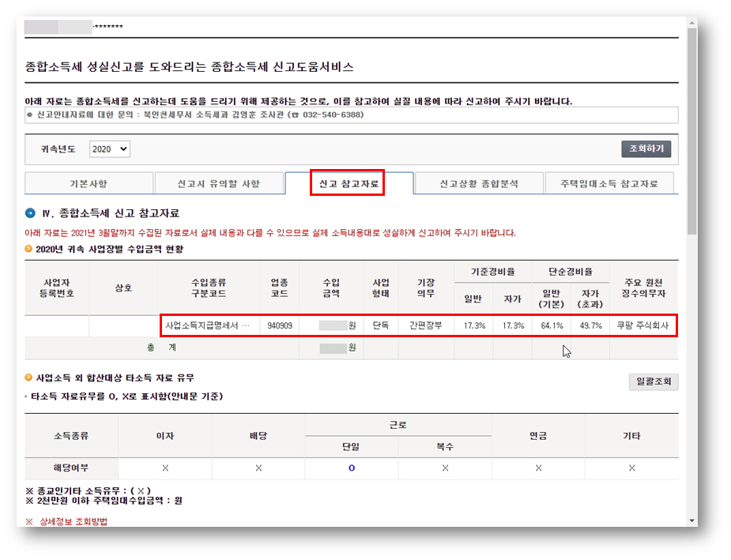Click the 상세정보 조회방법 red link
The image size is (731, 560).
coord(73,521)
